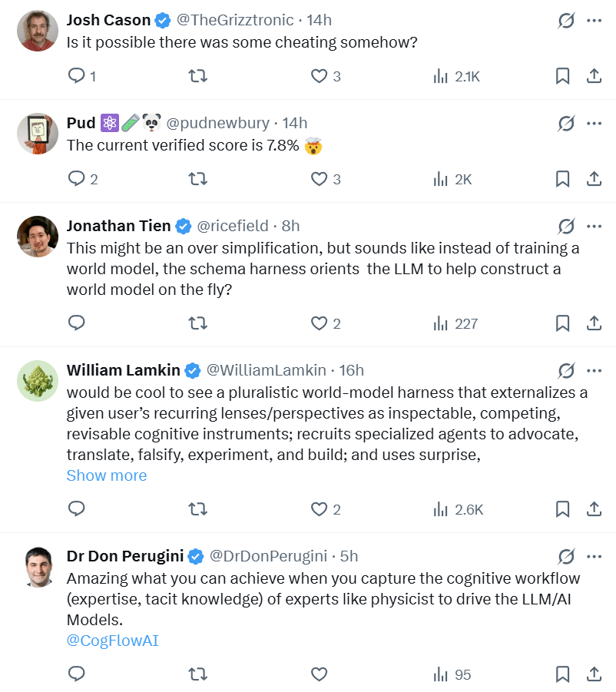Screen dimensions: 616x692
Task: Open William Lamkin's profile name
Action: (123, 370)
